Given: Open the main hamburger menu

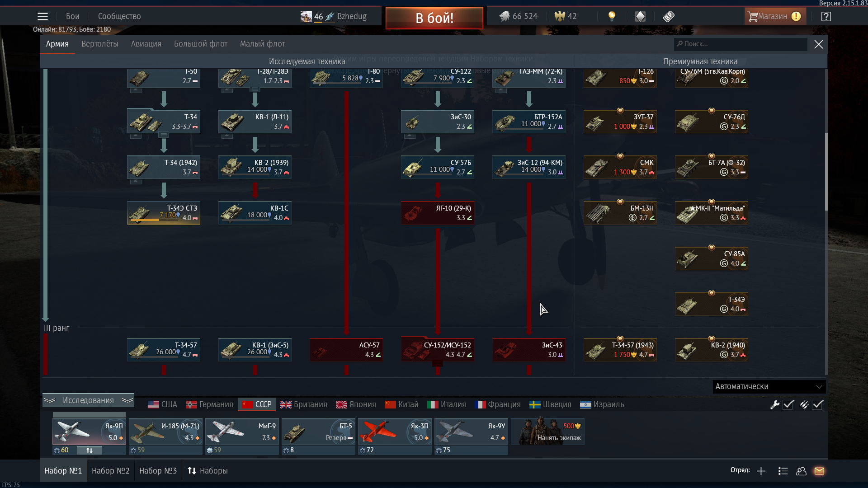Looking at the screenshot, I should point(42,17).
